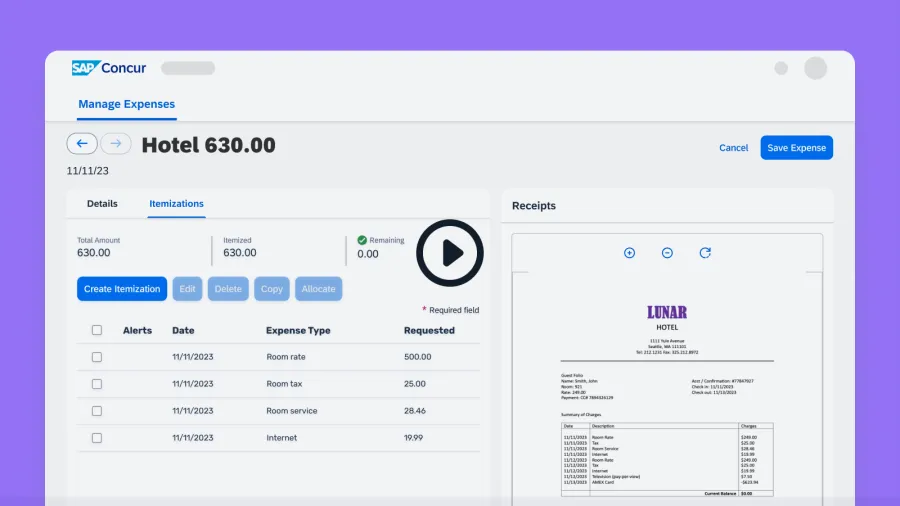Click the 19.99 requested amount
This screenshot has width=900, height=506.
pyautogui.click(x=413, y=438)
